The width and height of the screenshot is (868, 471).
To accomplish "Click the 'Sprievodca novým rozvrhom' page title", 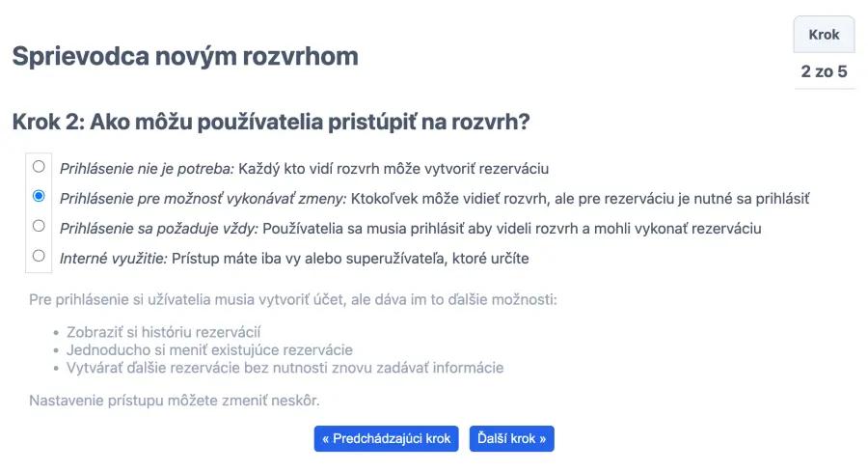I will 185,56.
